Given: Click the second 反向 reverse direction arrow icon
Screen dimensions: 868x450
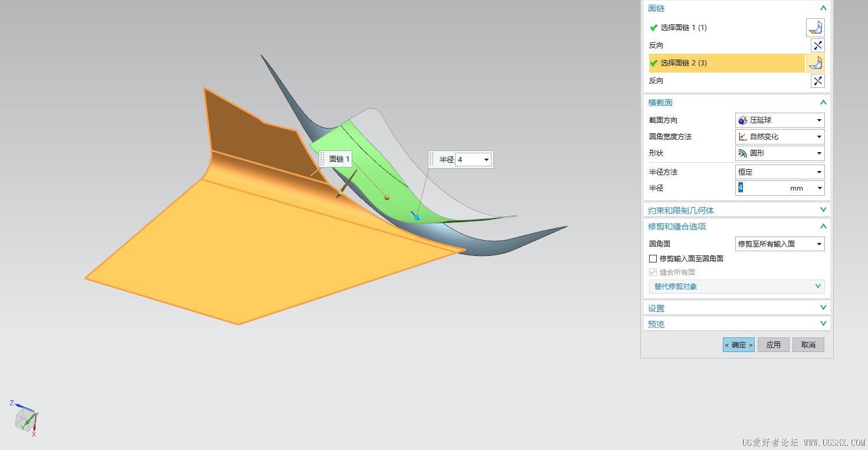Looking at the screenshot, I should (x=817, y=81).
